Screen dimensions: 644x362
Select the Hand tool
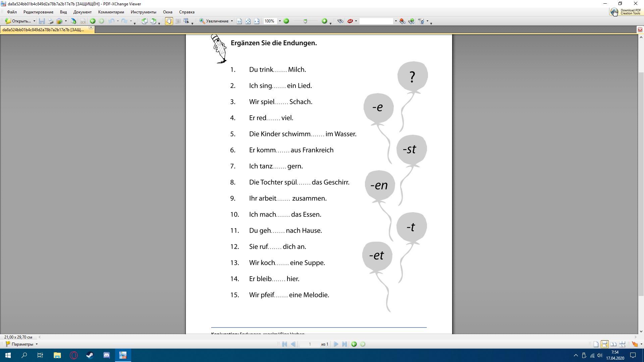coord(169,21)
